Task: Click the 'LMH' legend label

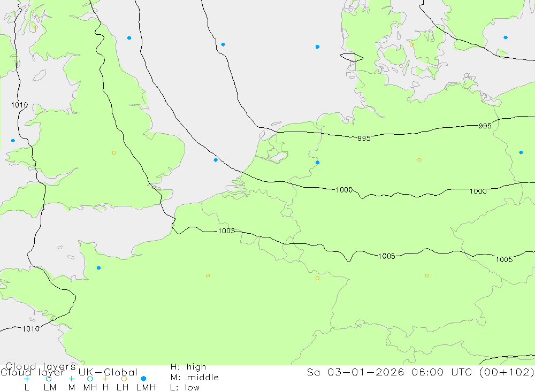Action: point(146,388)
